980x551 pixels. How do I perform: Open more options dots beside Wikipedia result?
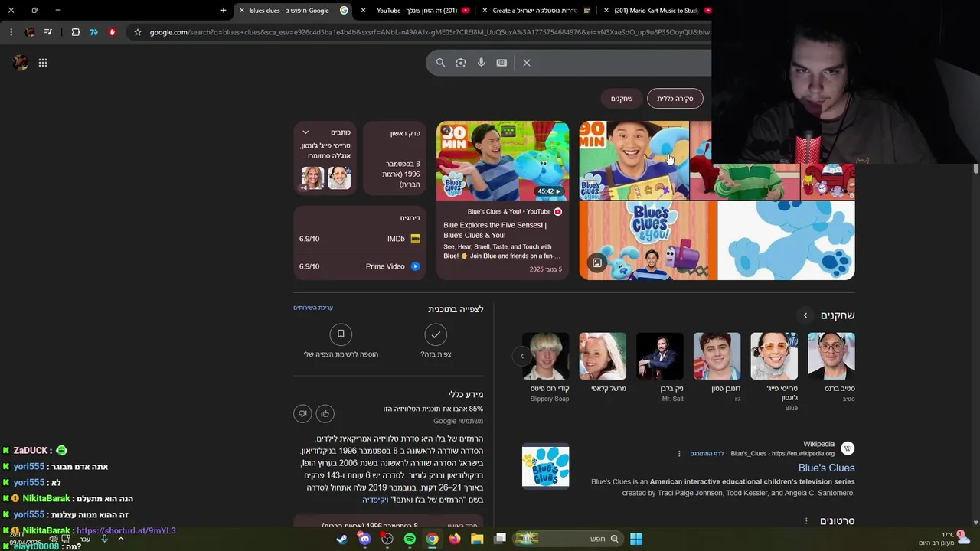tap(679, 453)
